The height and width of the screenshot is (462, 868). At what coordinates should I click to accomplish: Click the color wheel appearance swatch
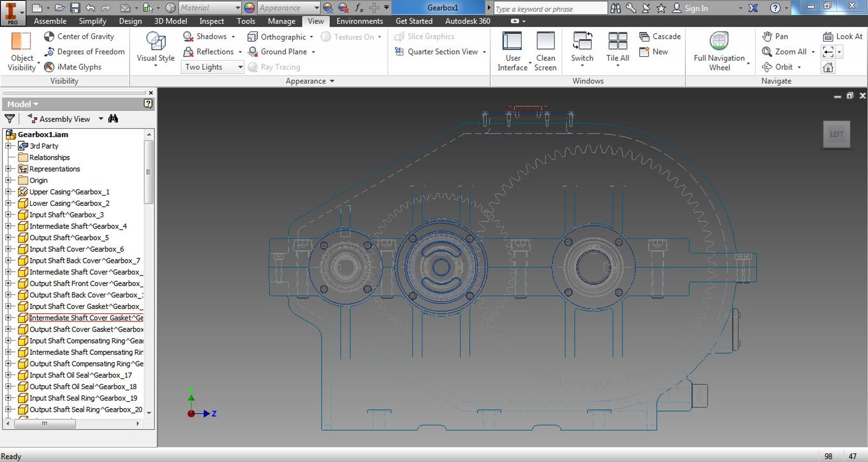click(x=249, y=8)
